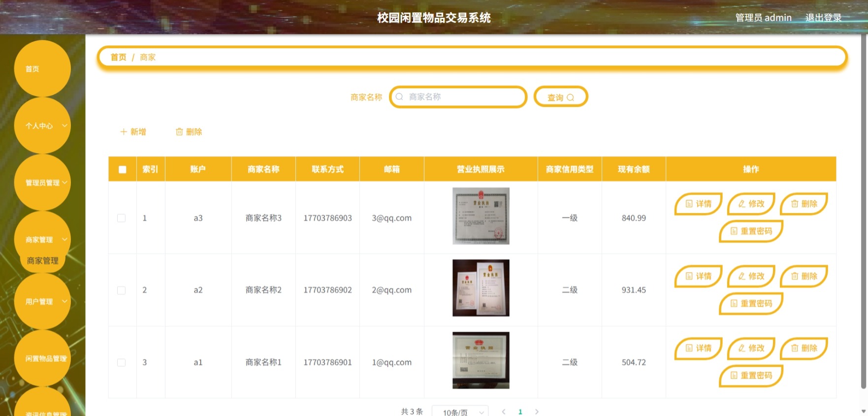Click the 删除 batch delete button above table

coord(189,132)
